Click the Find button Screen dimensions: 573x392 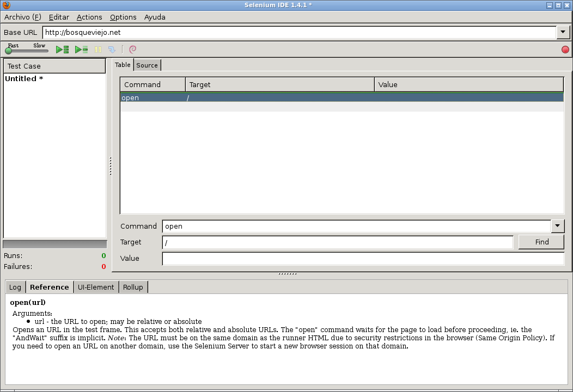coord(541,242)
